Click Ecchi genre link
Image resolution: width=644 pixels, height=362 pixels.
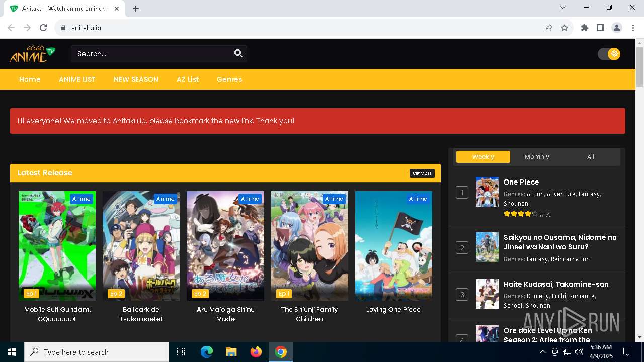(559, 296)
